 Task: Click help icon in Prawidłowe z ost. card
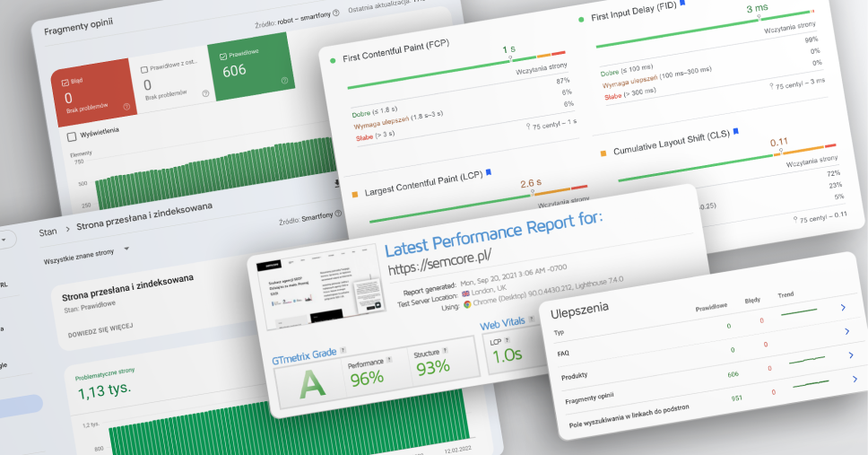click(x=205, y=93)
